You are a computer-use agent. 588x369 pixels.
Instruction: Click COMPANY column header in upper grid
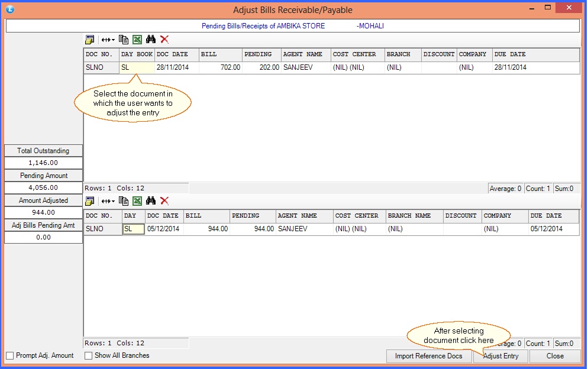[474, 54]
